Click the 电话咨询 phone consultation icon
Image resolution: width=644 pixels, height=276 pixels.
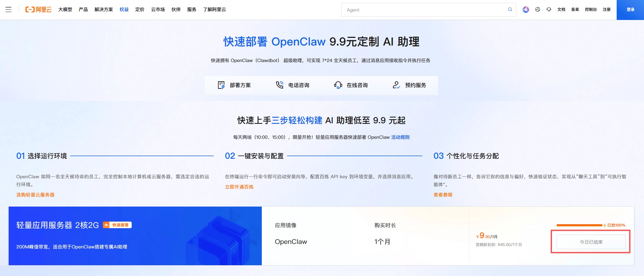[280, 85]
